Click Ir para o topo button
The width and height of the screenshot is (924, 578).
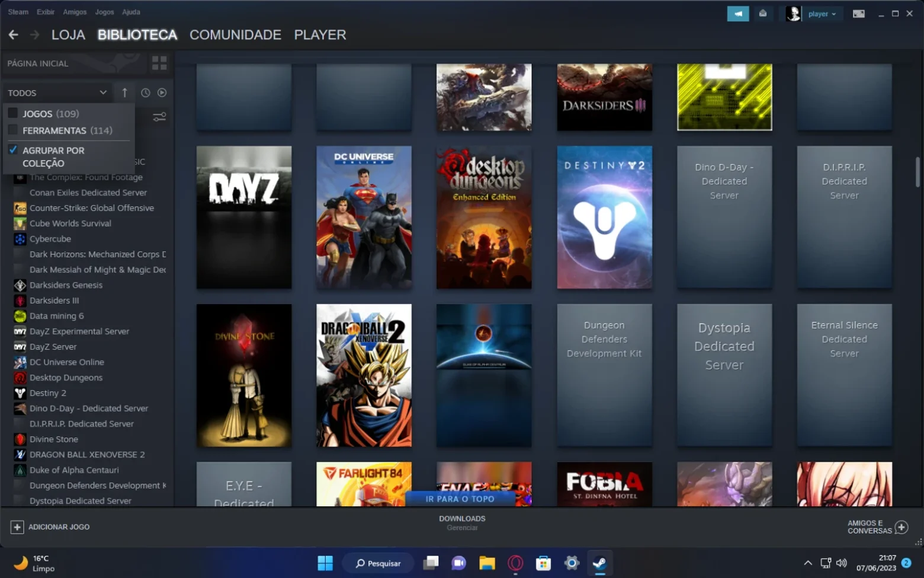[460, 499]
